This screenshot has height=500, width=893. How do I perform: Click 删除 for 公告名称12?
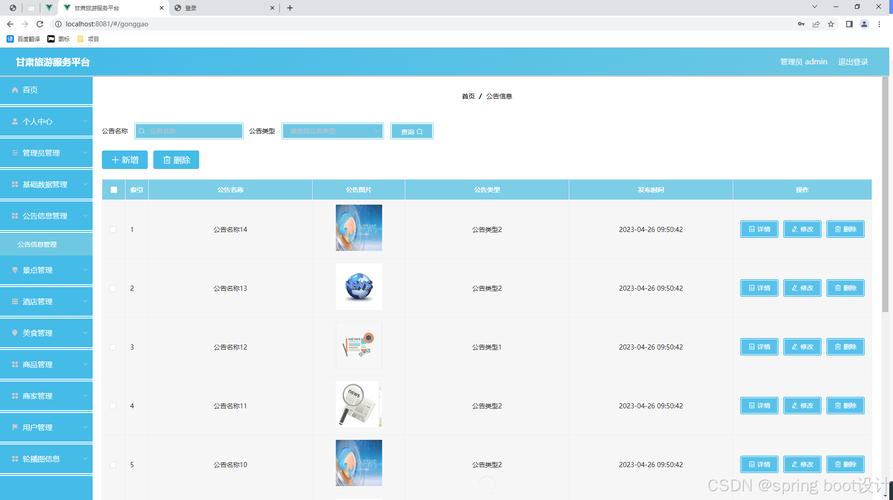(x=846, y=346)
